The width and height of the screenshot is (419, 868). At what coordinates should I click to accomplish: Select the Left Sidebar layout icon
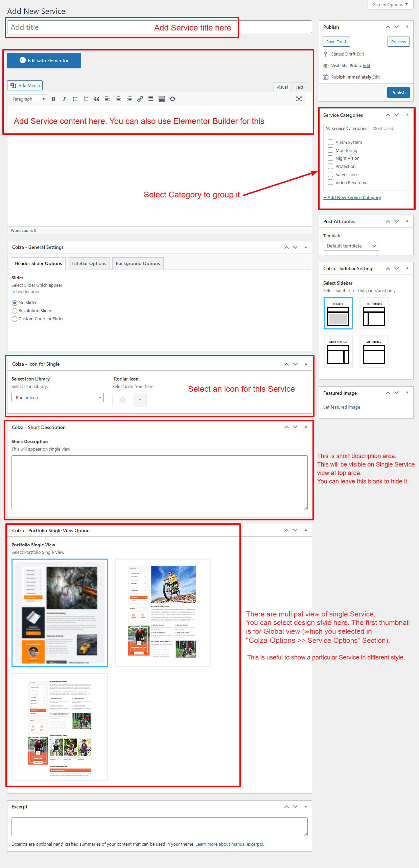click(x=374, y=313)
